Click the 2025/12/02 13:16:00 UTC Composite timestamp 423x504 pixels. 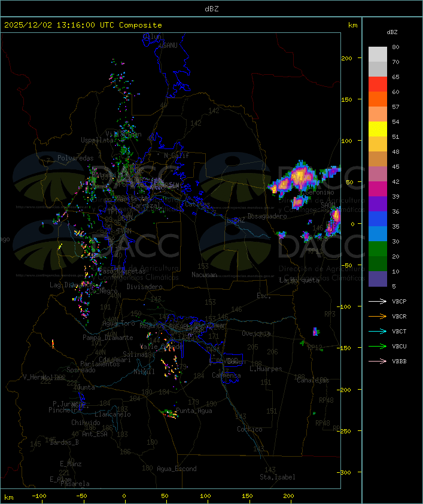83,25
